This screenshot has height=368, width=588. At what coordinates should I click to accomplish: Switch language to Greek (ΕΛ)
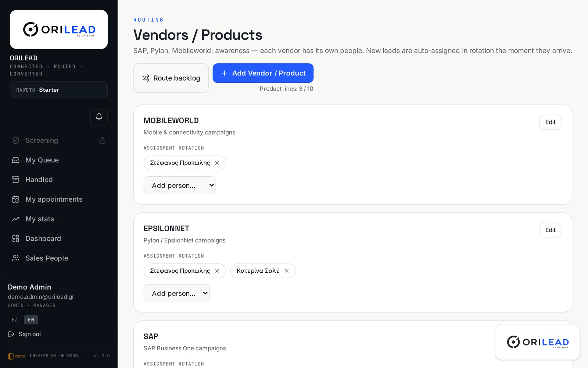[15, 320]
